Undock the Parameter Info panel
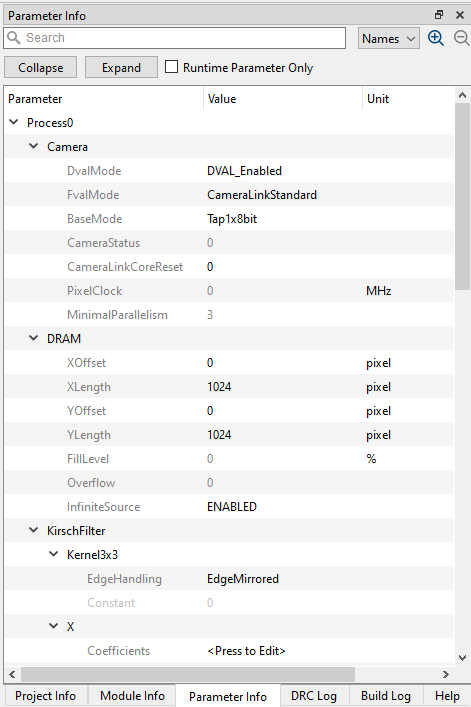The image size is (471, 707). click(439, 15)
